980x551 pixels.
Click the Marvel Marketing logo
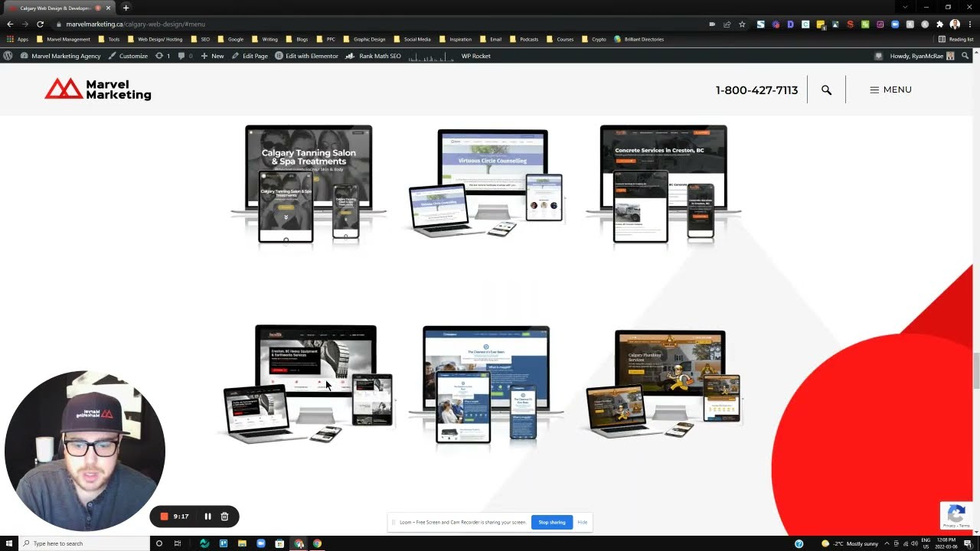[98, 90]
